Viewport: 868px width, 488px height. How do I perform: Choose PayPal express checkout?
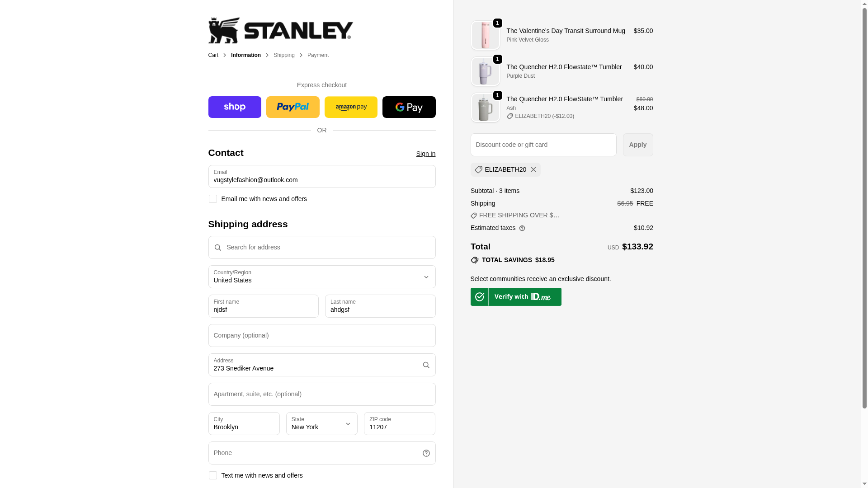pos(292,107)
